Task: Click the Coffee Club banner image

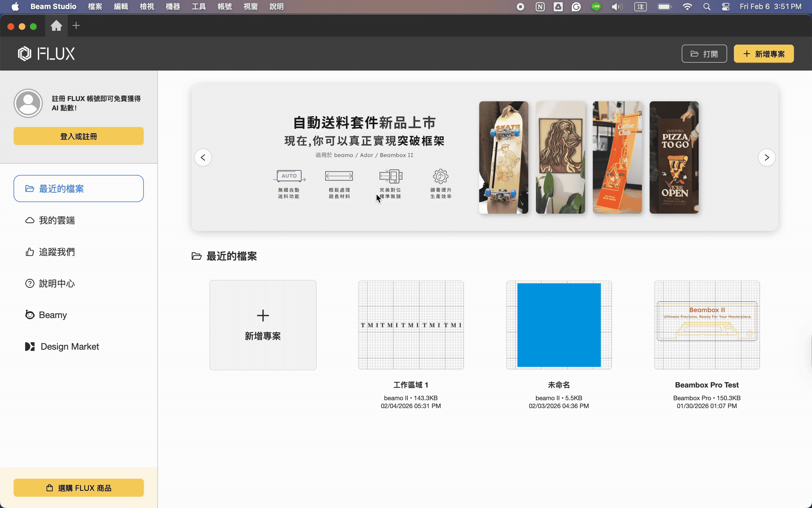Action: (x=617, y=157)
